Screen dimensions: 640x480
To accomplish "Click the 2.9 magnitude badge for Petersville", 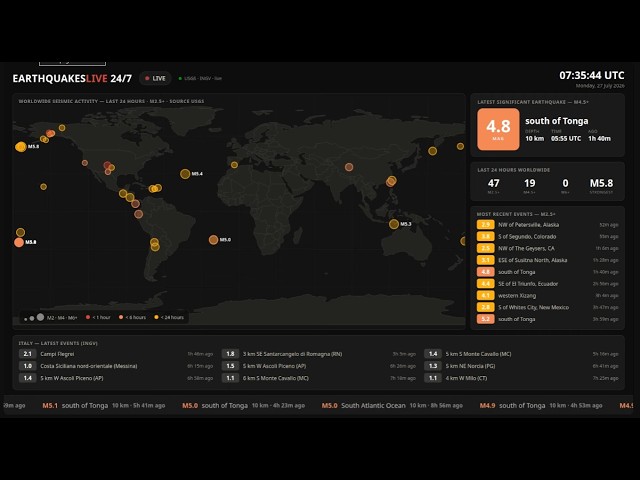I will coord(485,225).
